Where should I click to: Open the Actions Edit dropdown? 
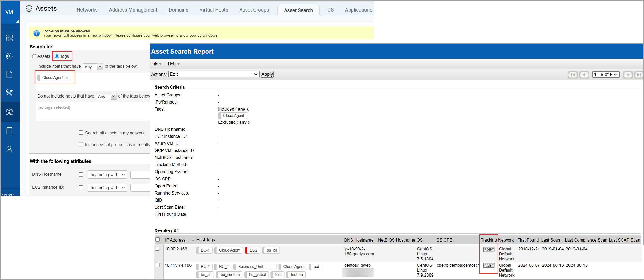[213, 74]
